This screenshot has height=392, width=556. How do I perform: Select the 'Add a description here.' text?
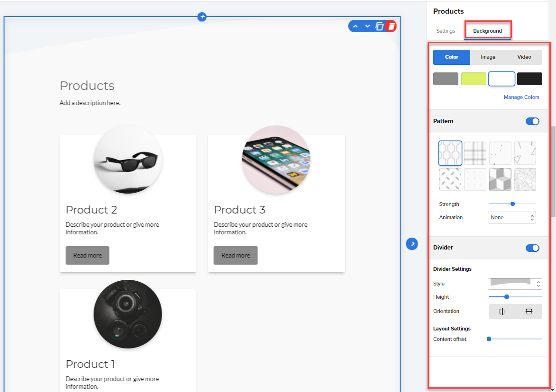pos(90,103)
